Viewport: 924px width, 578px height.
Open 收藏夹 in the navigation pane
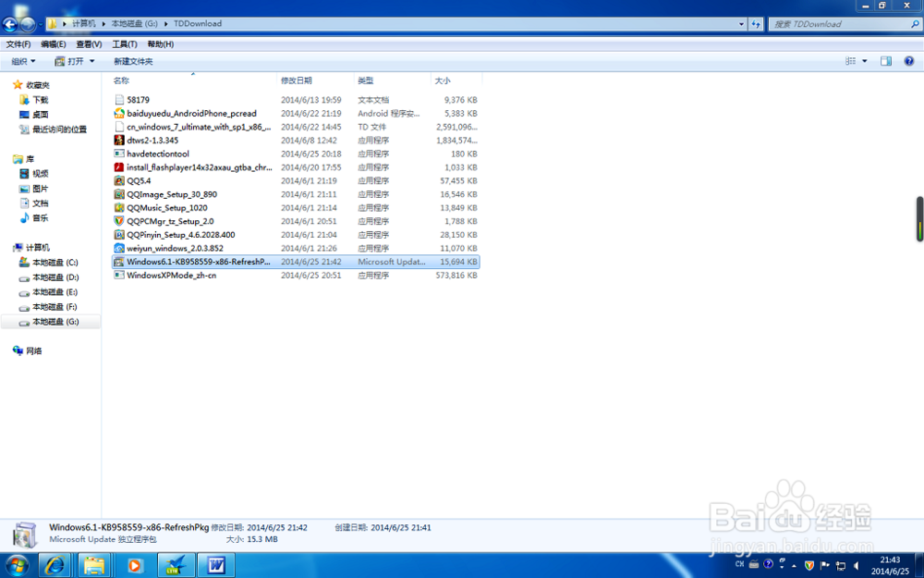pyautogui.click(x=31, y=85)
